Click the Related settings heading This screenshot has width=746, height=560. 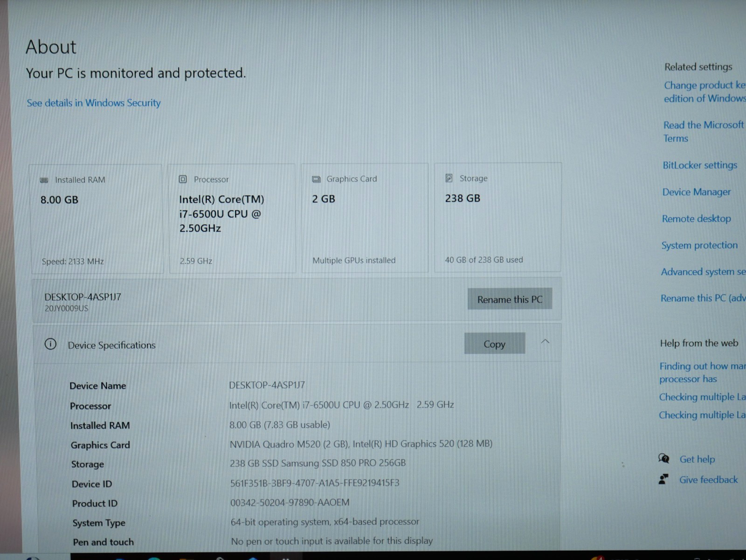click(698, 67)
